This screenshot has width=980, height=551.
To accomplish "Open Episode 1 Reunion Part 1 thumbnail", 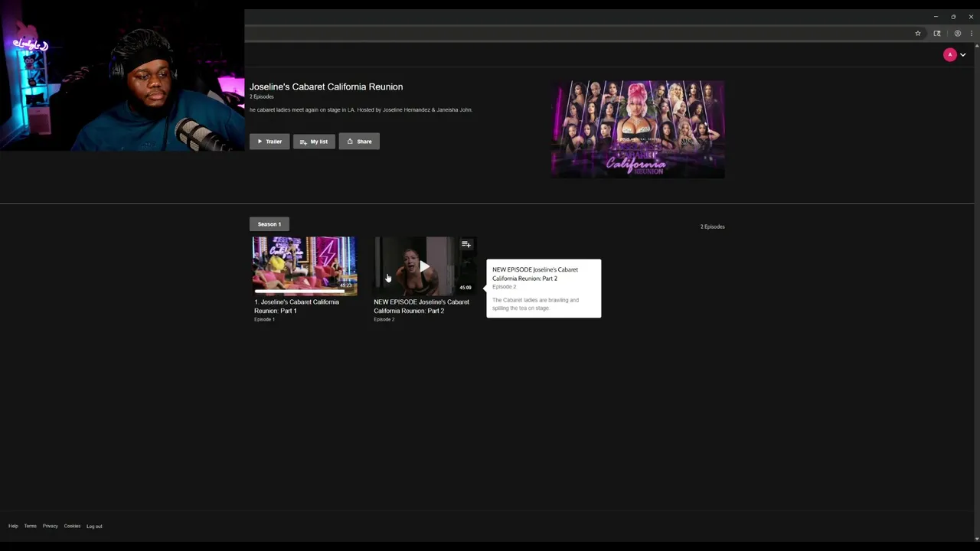I will click(x=305, y=265).
